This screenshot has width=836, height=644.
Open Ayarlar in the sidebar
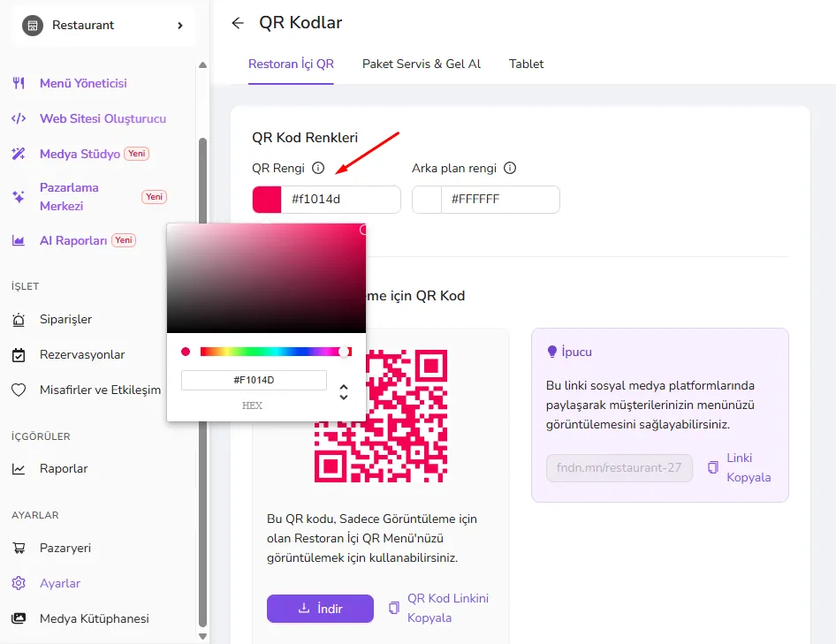tap(60, 583)
